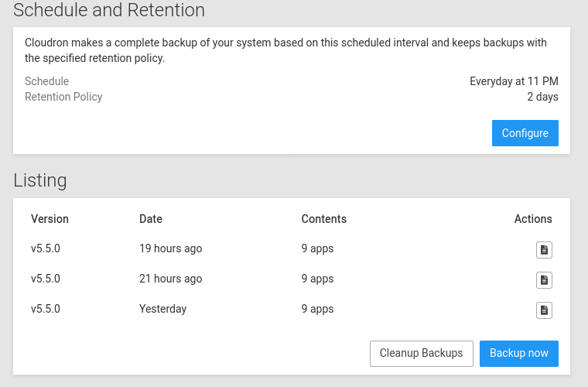
Task: Click the Schedule and Retention heading
Action: click(109, 10)
